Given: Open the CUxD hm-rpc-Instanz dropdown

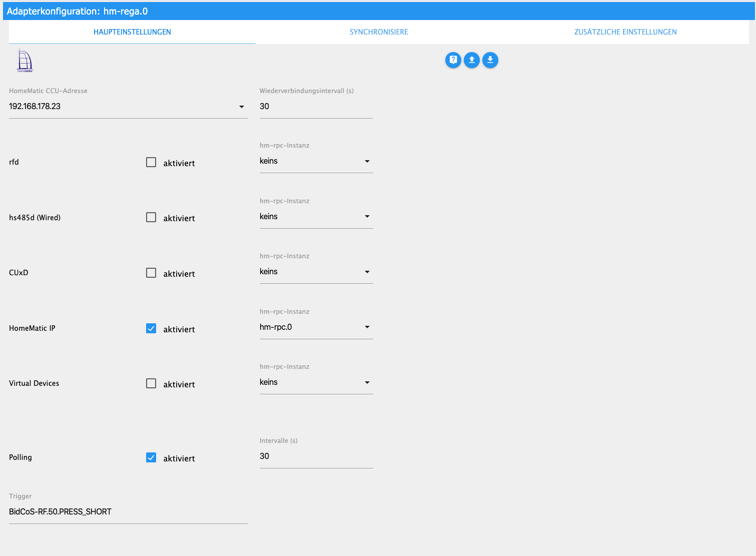Looking at the screenshot, I should click(316, 272).
